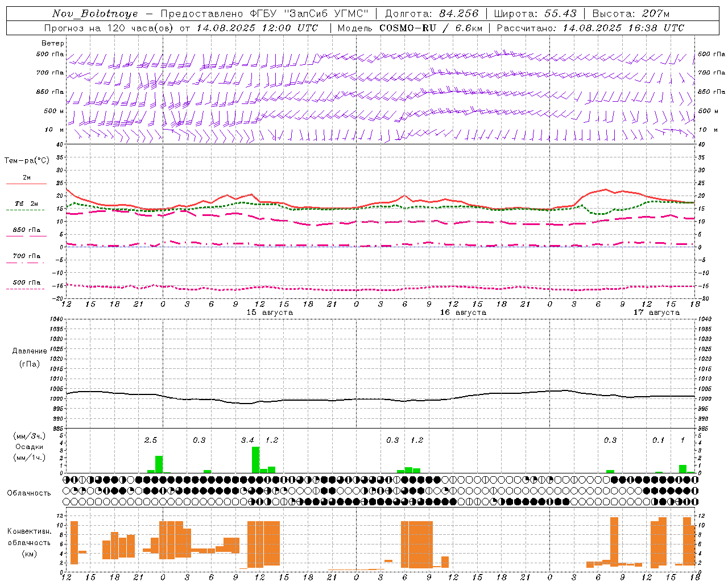The image size is (728, 582).
Task: Click the '(км)' unit under convective cloudiness
Action: (x=29, y=553)
